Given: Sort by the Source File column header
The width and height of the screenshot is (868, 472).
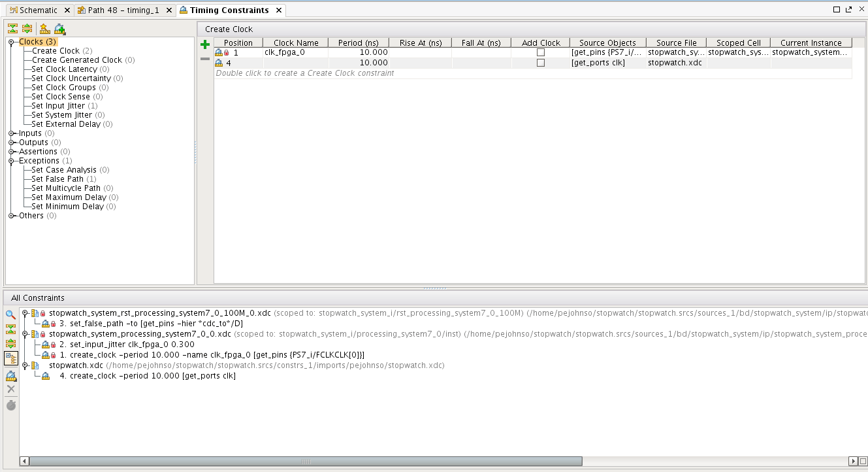Looking at the screenshot, I should [x=677, y=42].
